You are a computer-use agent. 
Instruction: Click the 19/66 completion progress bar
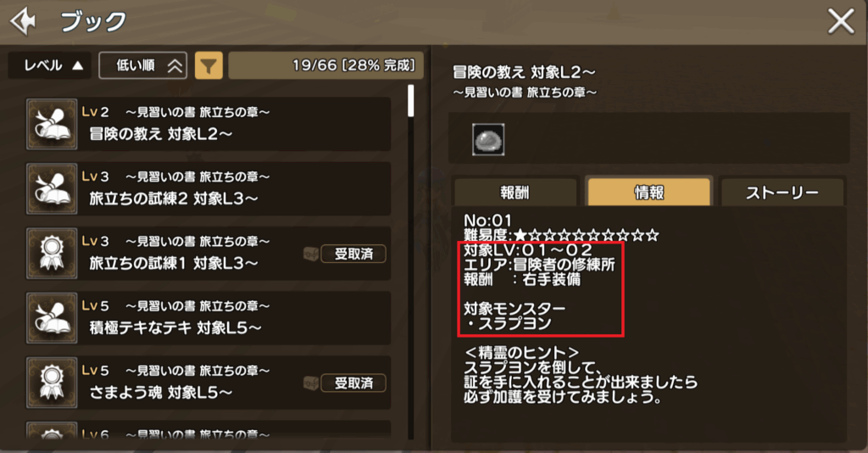click(326, 66)
